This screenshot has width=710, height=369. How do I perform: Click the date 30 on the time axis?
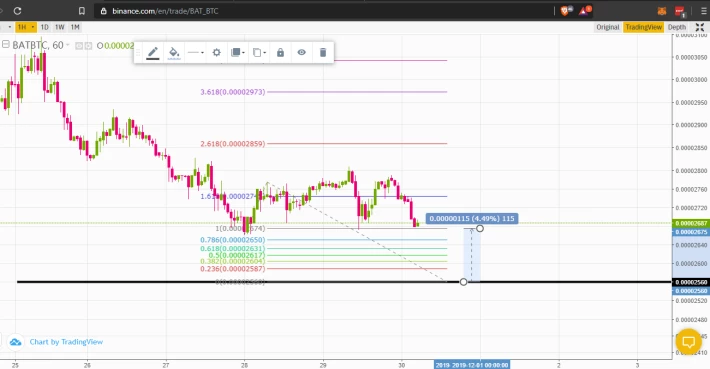tap(402, 365)
